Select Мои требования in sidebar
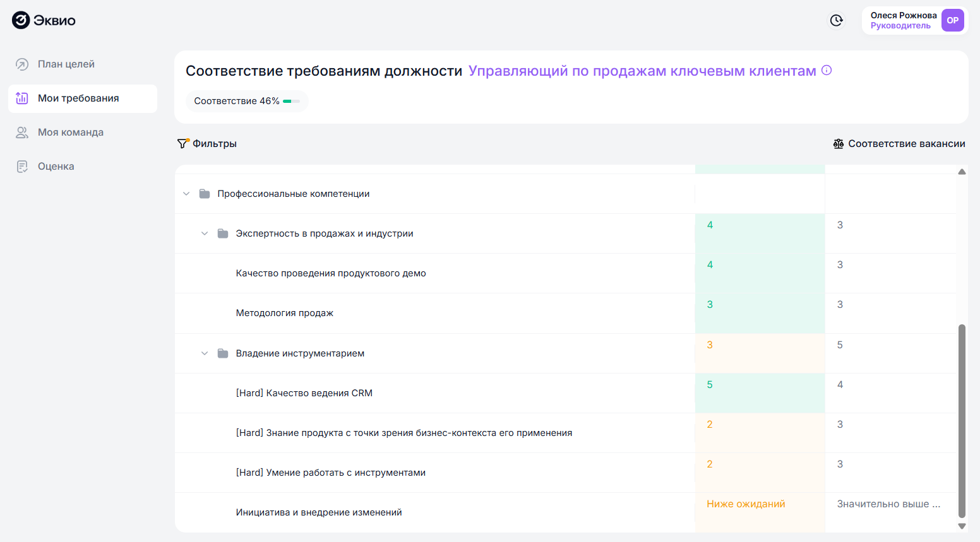Image resolution: width=980 pixels, height=542 pixels. pos(83,98)
